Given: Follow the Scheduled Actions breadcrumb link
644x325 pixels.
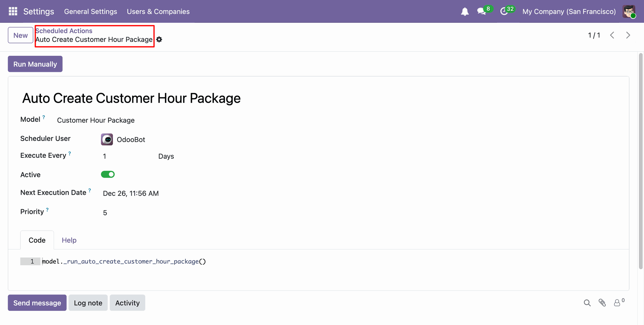Looking at the screenshot, I should pos(64,31).
